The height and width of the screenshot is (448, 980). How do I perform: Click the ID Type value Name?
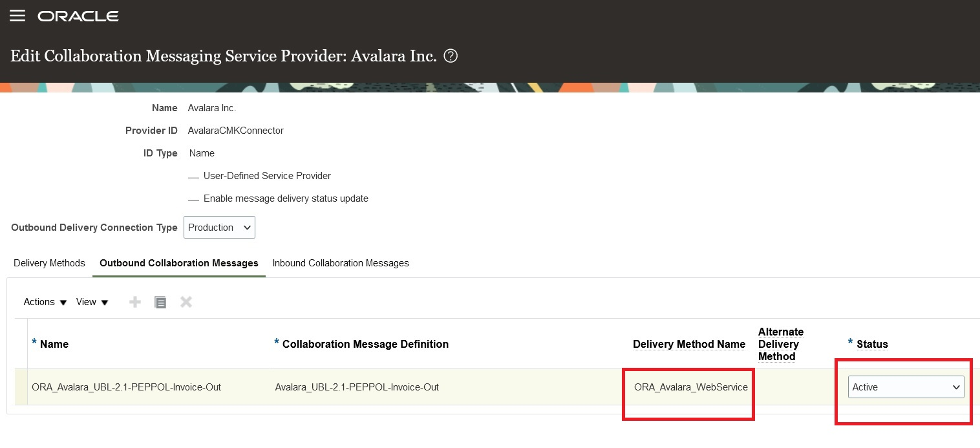202,153
